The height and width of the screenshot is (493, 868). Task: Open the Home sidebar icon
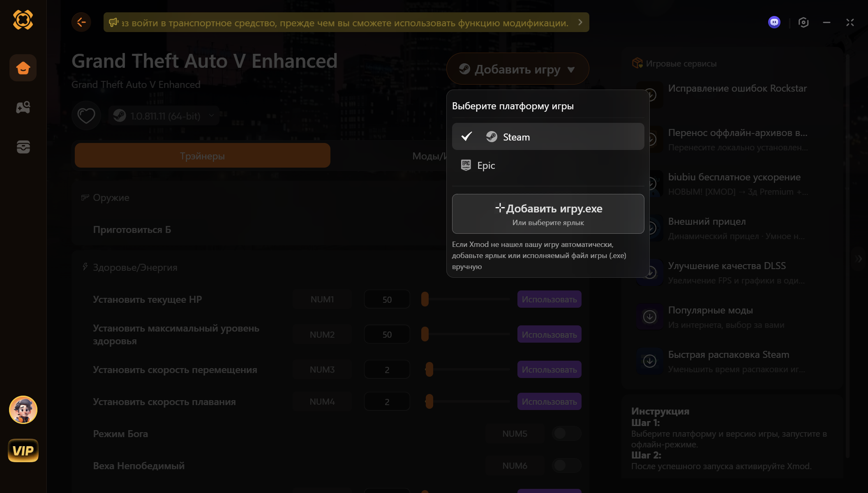coord(23,68)
